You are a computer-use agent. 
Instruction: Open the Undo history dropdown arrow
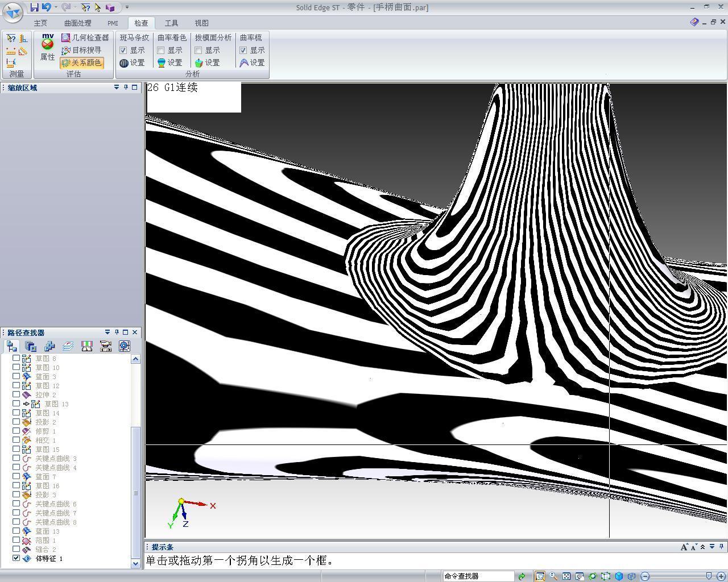56,7
